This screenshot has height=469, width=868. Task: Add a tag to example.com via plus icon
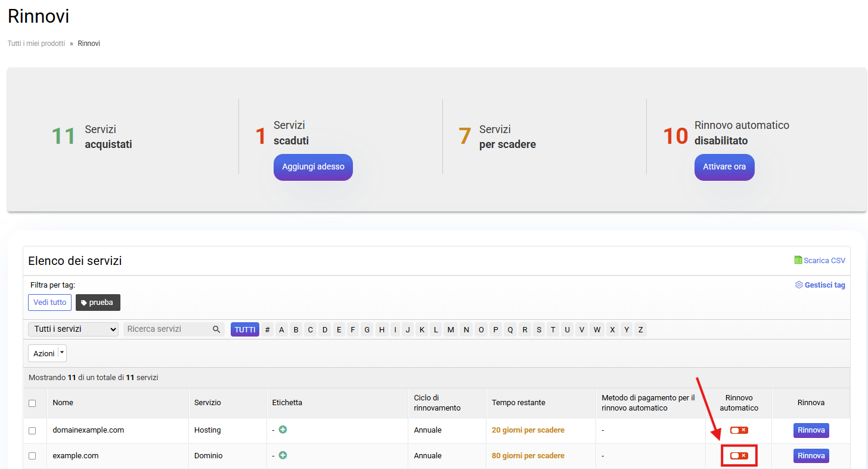[x=283, y=455]
